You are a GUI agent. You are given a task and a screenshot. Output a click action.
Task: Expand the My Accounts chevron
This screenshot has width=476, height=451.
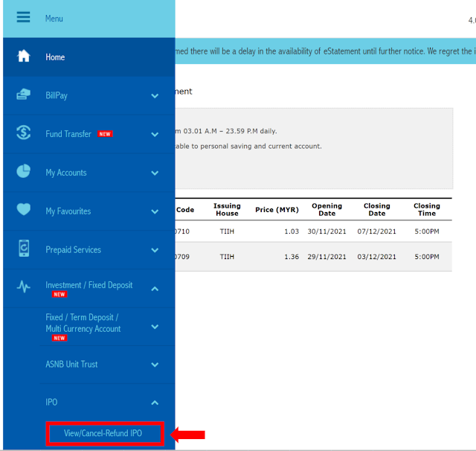pyautogui.click(x=155, y=173)
